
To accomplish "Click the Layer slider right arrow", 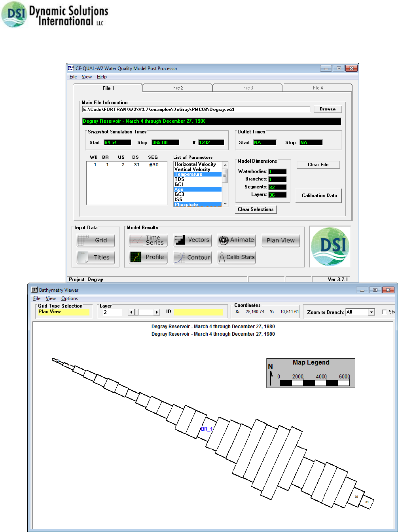I will [157, 312].
